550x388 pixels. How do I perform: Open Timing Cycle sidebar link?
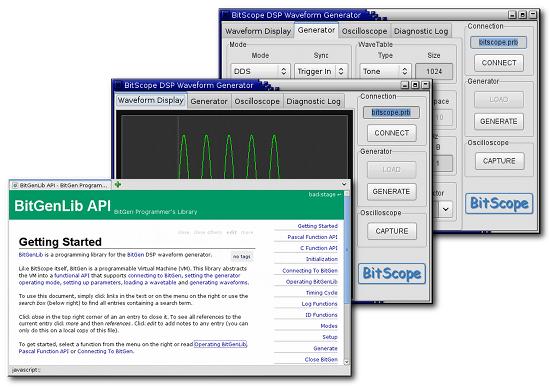tap(322, 293)
